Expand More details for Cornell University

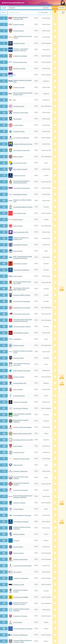coord(36,125)
